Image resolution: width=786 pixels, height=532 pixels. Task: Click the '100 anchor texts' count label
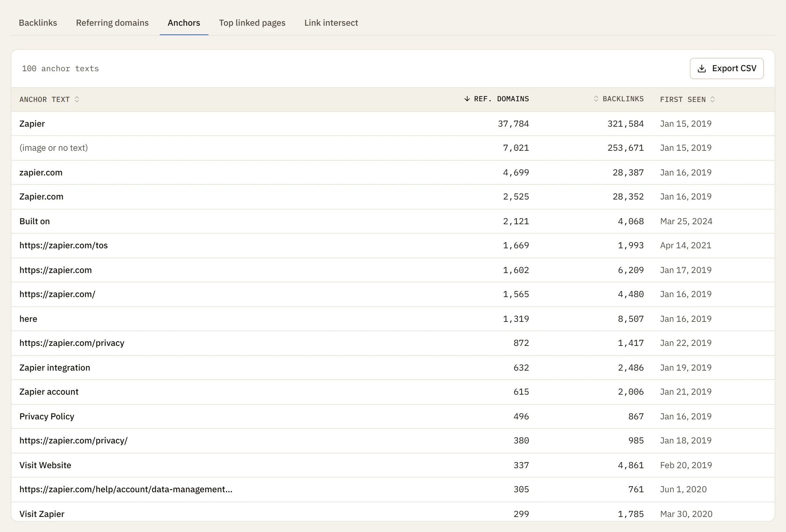60,69
